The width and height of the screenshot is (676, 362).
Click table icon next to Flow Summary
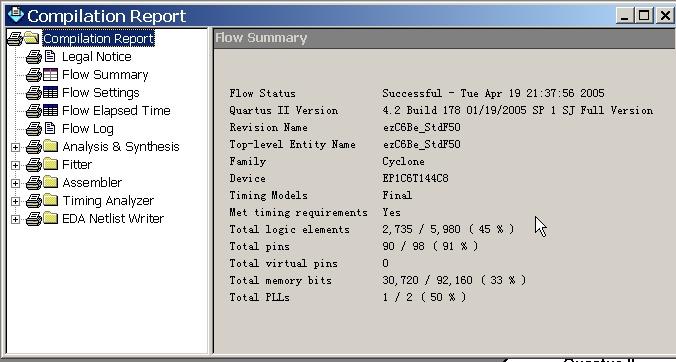coord(50,75)
